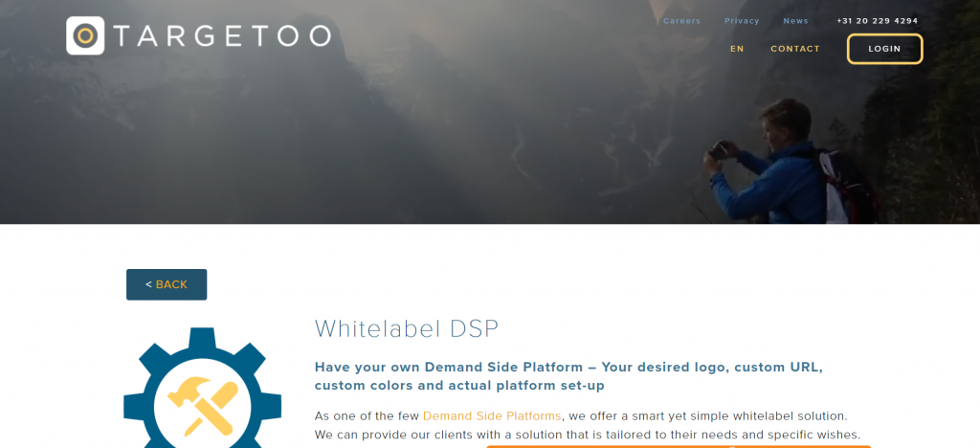Go back using the BACK button
Image resolution: width=980 pixels, height=448 pixels.
167,284
